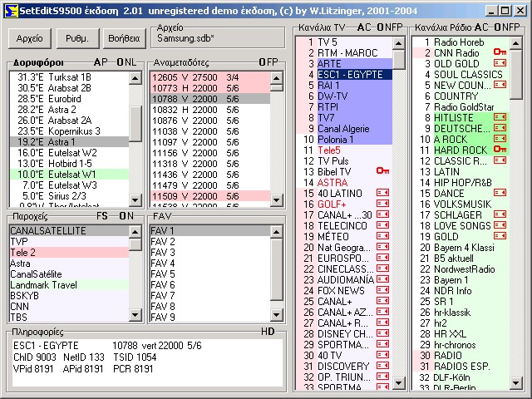Click the key icon beside Bibel TV
The width and height of the screenshot is (532, 399).
coord(382,171)
